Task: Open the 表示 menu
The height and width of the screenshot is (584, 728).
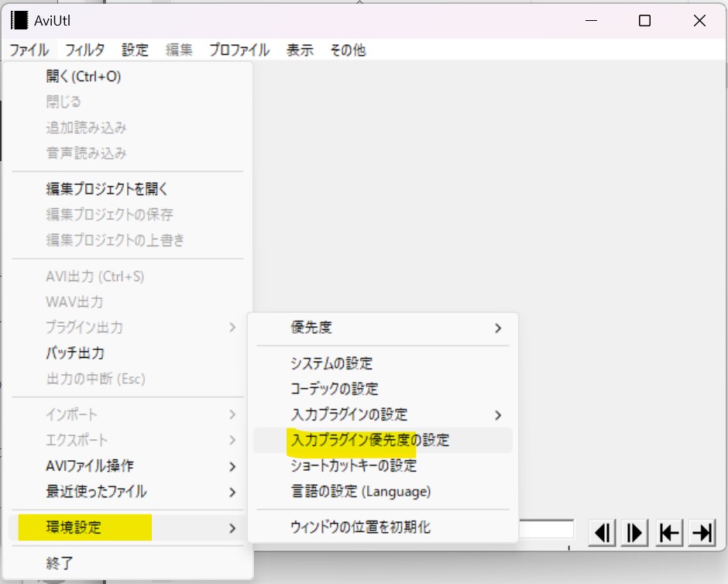Action: [300, 50]
